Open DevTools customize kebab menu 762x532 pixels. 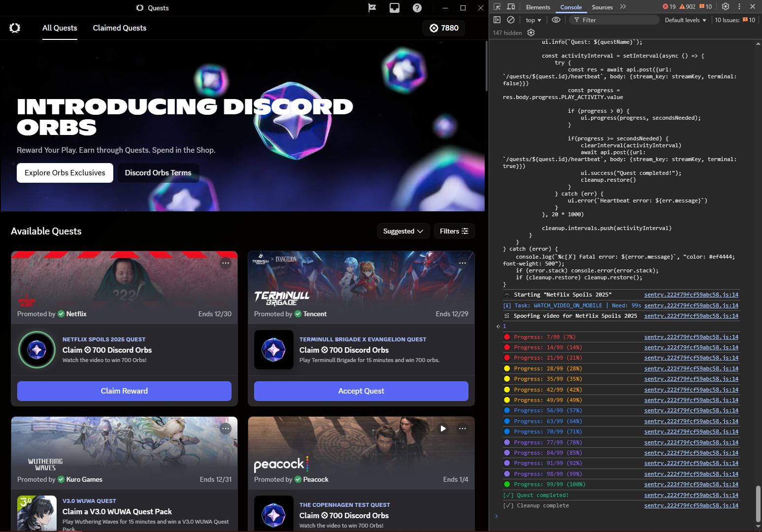click(x=739, y=6)
